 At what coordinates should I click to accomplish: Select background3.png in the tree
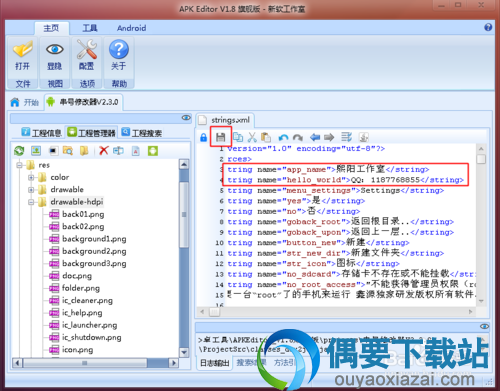pos(94,264)
